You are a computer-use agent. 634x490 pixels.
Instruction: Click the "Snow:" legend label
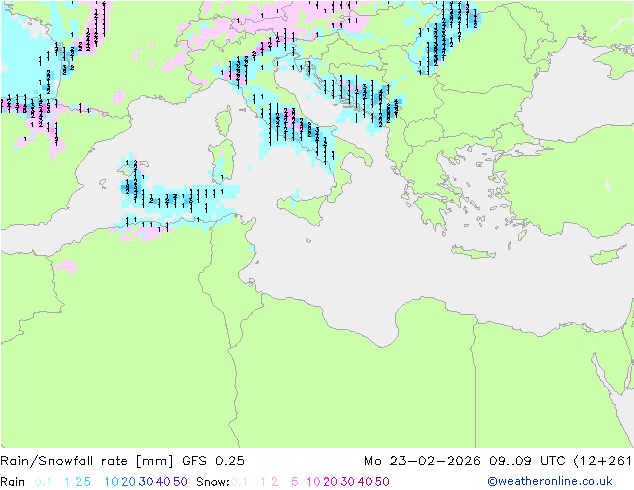[x=213, y=482]
